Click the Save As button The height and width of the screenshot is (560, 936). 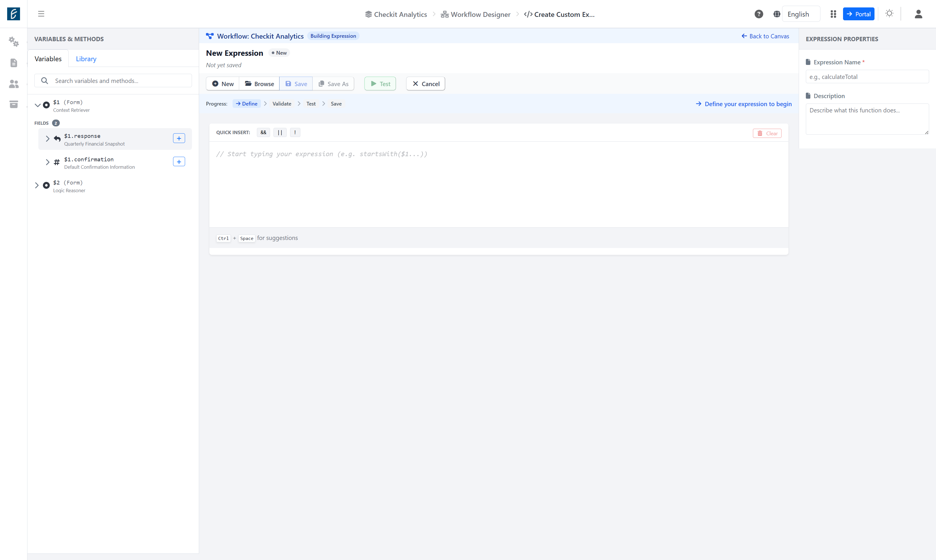pos(333,84)
